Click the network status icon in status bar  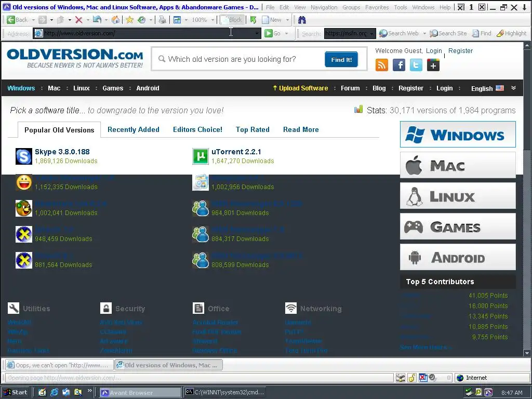[x=401, y=378]
